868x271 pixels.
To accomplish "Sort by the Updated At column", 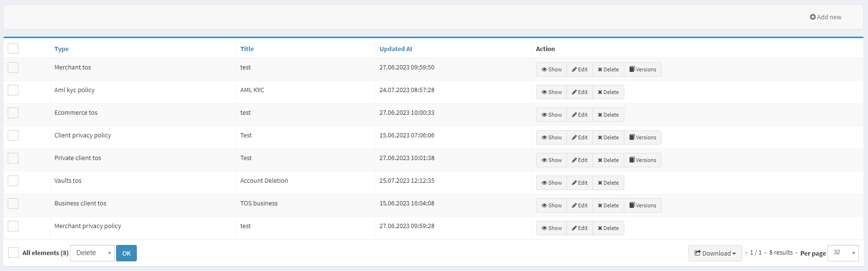I will [395, 49].
